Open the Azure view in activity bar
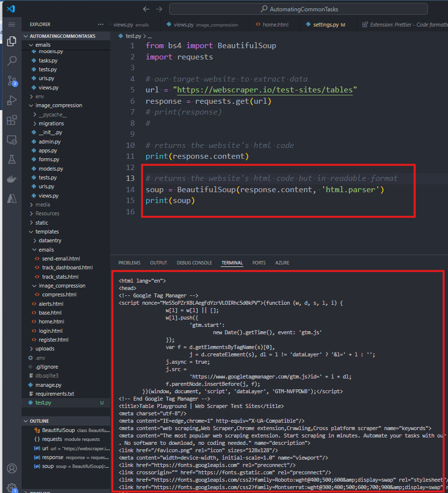The width and height of the screenshot is (448, 493). 12,199
